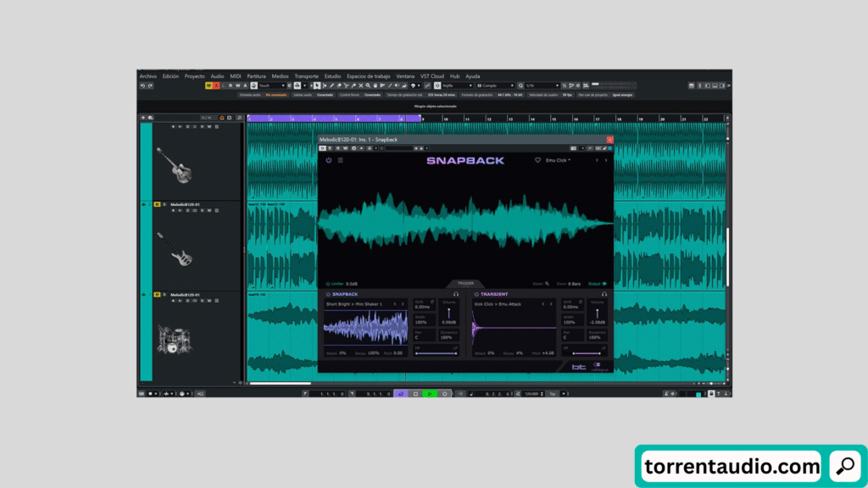Screen dimensions: 868x488
Task: Open the Archivo menu
Action: click(147, 76)
